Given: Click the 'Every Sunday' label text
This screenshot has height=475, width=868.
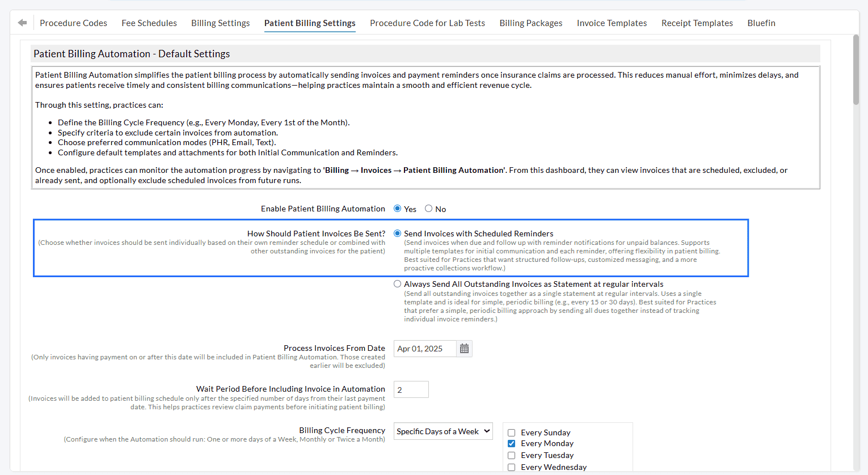Looking at the screenshot, I should pos(546,432).
